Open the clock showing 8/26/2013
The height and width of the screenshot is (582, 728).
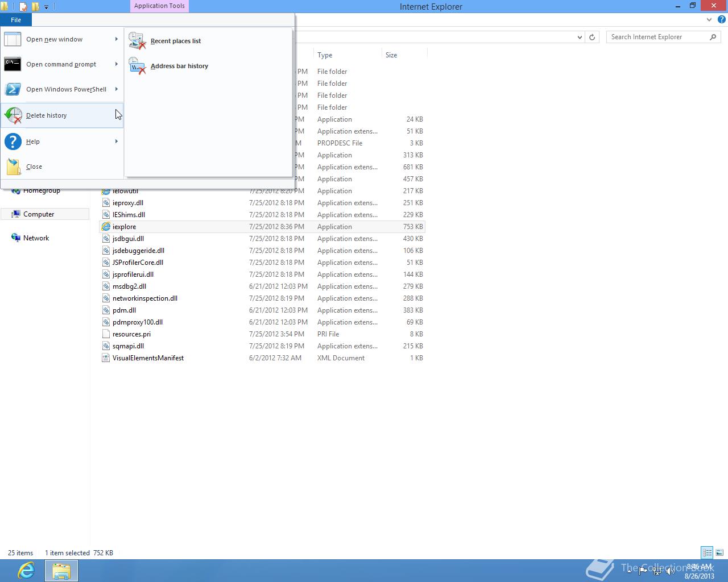[699, 571]
